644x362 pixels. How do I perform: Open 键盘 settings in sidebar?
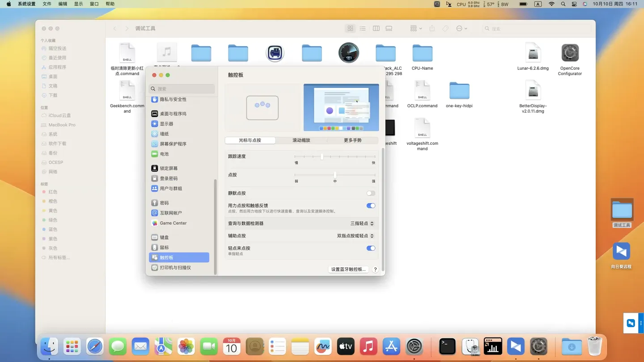[164, 237]
